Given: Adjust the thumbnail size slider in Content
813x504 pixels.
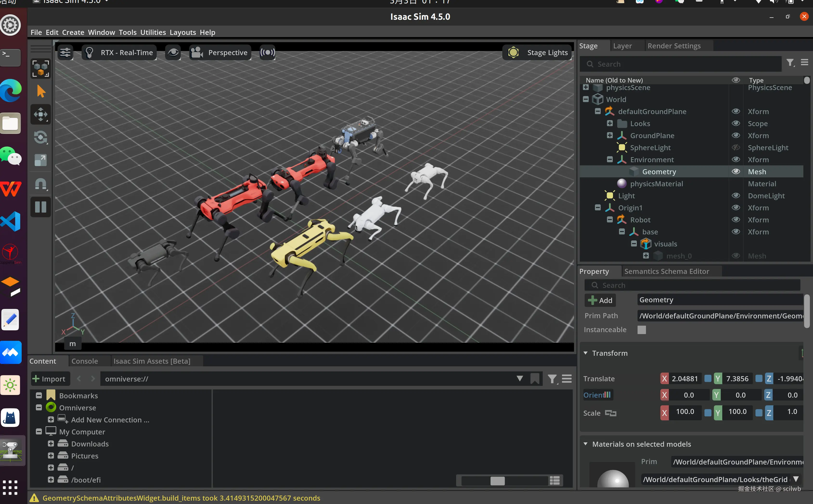Looking at the screenshot, I should point(497,481).
